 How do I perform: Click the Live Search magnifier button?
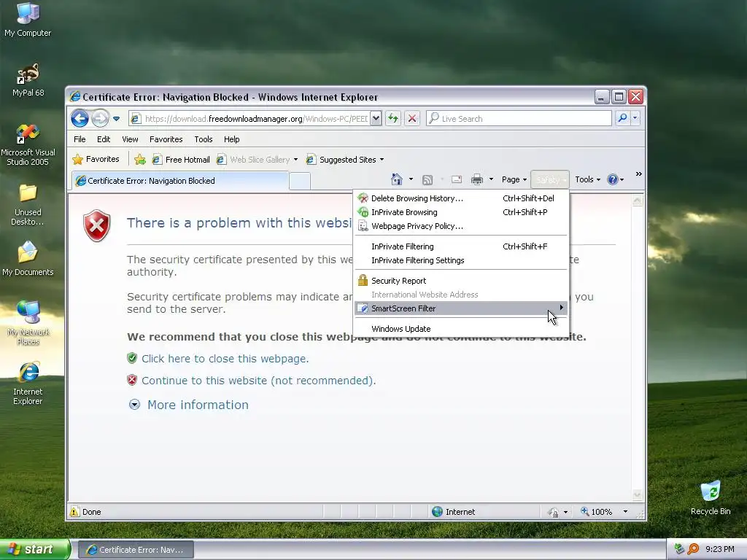622,118
